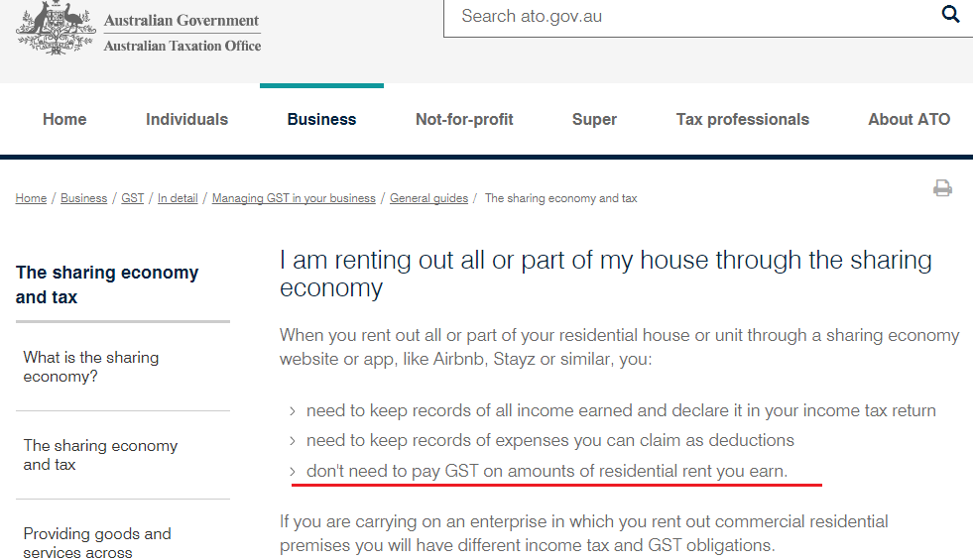The image size is (973, 560).
Task: Click the print page icon
Action: point(942,188)
